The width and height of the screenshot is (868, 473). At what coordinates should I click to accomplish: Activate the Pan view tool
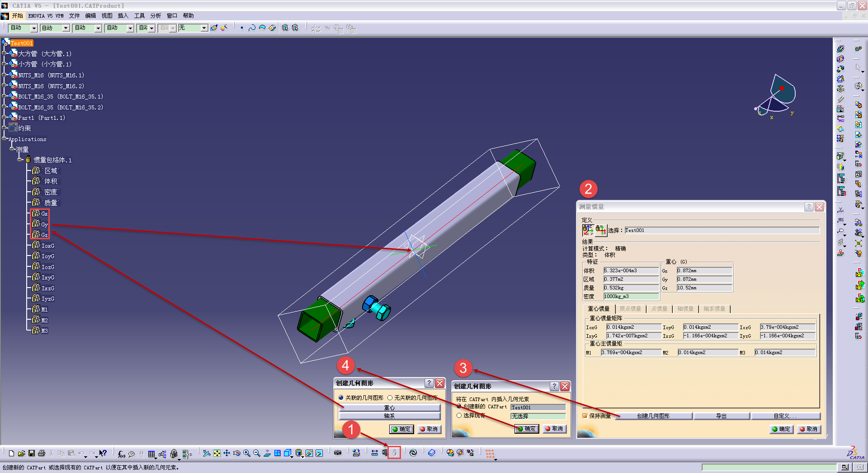[x=226, y=453]
